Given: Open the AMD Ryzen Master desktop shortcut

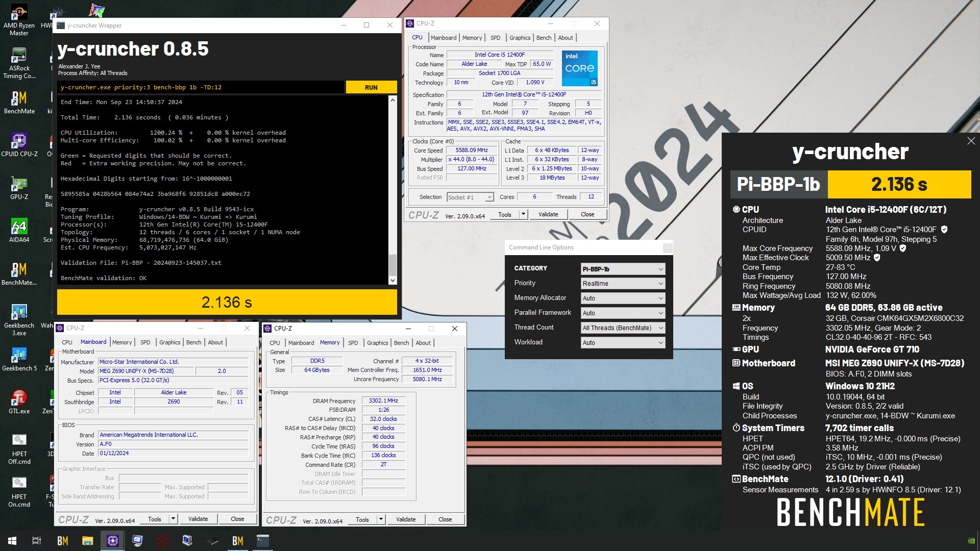Looking at the screenshot, I should click(x=19, y=20).
